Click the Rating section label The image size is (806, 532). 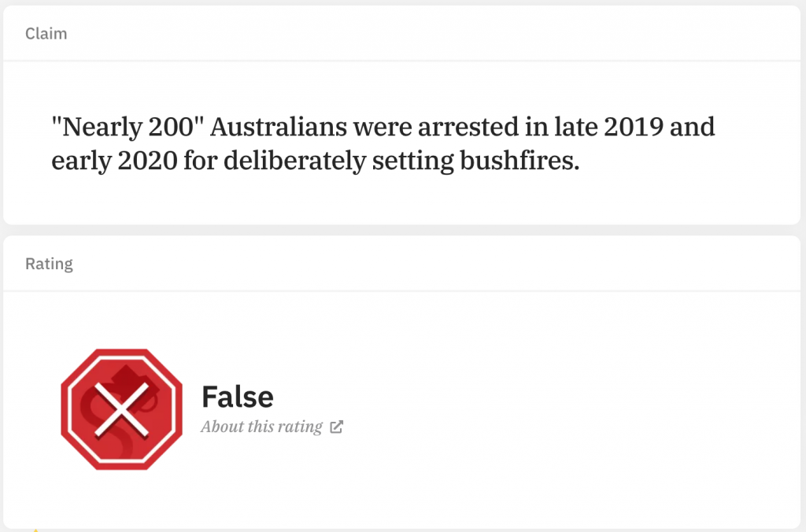coord(49,264)
